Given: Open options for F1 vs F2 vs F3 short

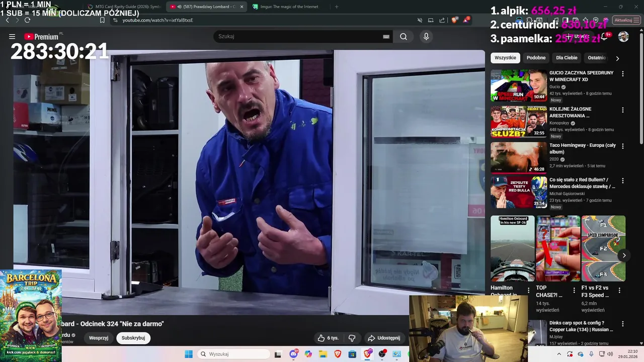Looking at the screenshot, I should [x=619, y=290].
